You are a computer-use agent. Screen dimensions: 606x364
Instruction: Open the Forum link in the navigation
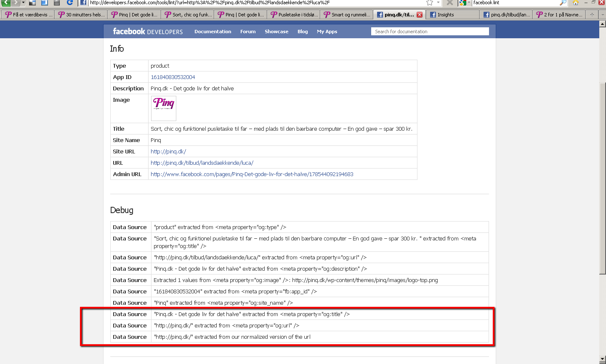click(248, 32)
